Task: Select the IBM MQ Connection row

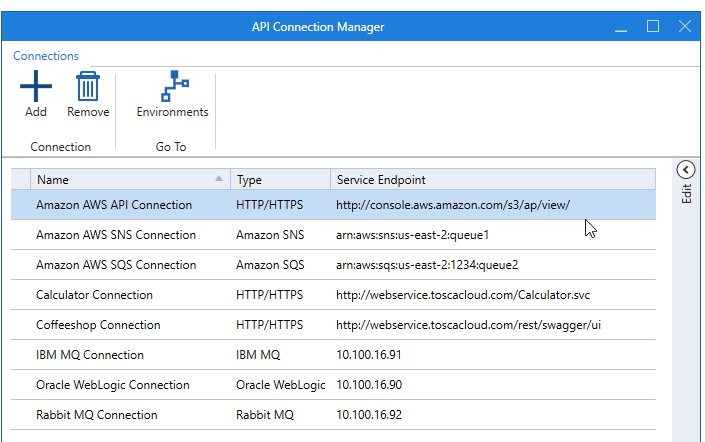Action: coord(333,355)
